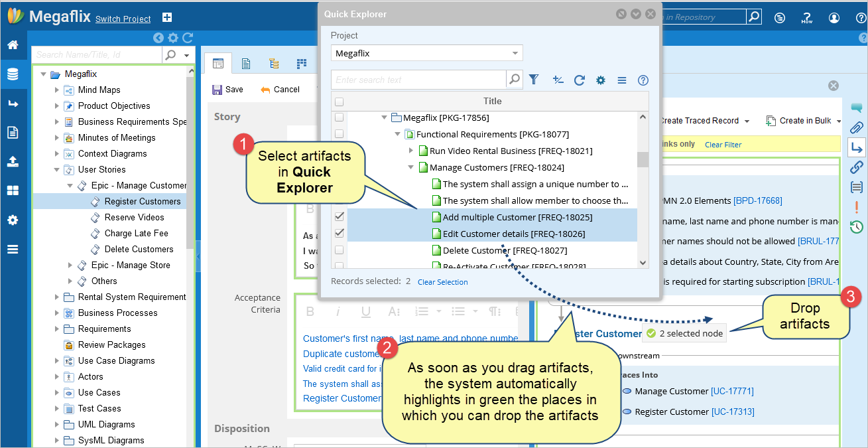
Task: Open the green history clock icon
Action: [x=856, y=226]
